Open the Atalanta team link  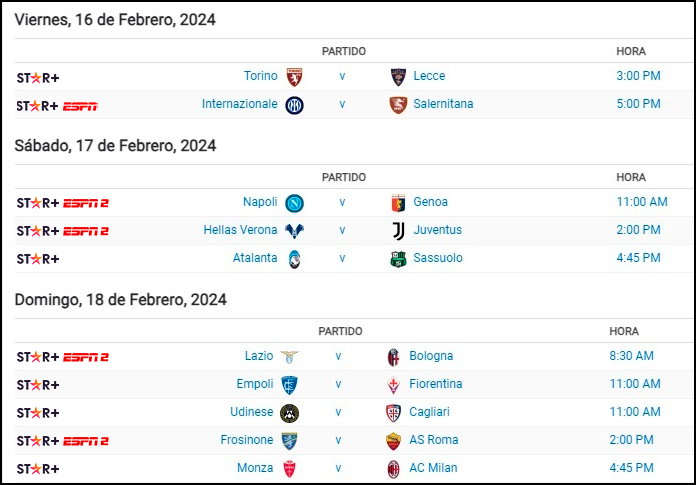click(255, 258)
